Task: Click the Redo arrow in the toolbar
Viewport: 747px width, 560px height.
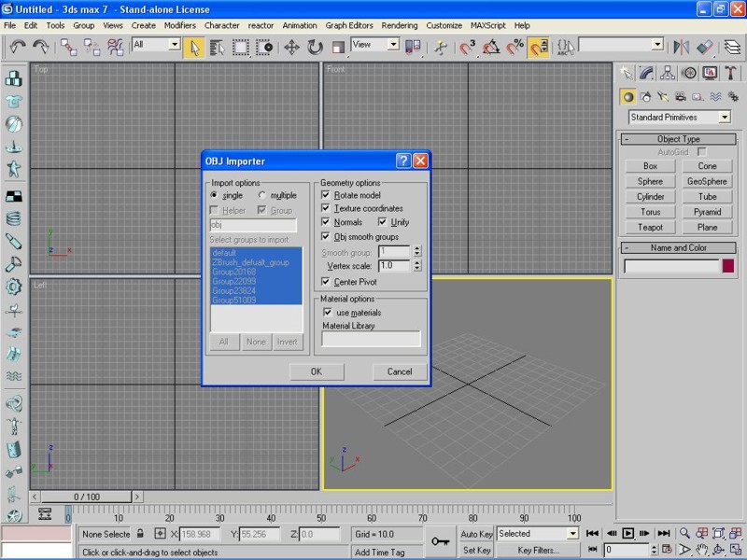Action: click(x=41, y=47)
